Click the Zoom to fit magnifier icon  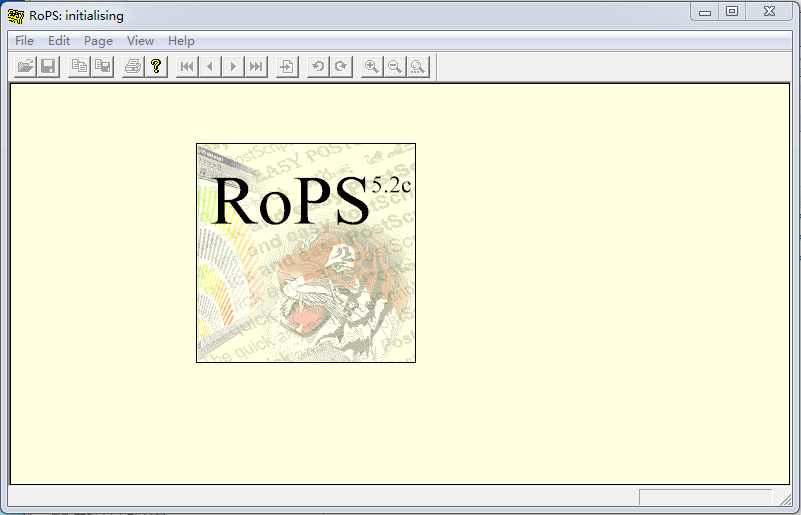[418, 66]
